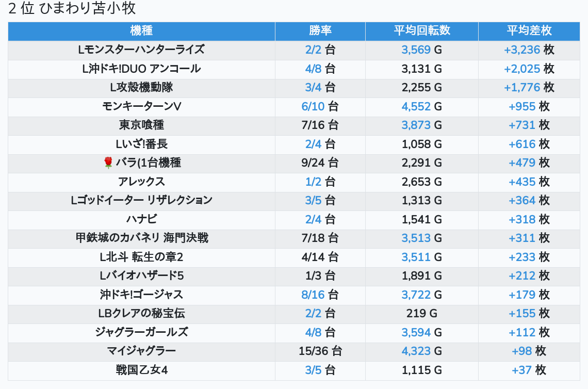
Task: Open the 1/2 link for アレックス
Action: (313, 182)
